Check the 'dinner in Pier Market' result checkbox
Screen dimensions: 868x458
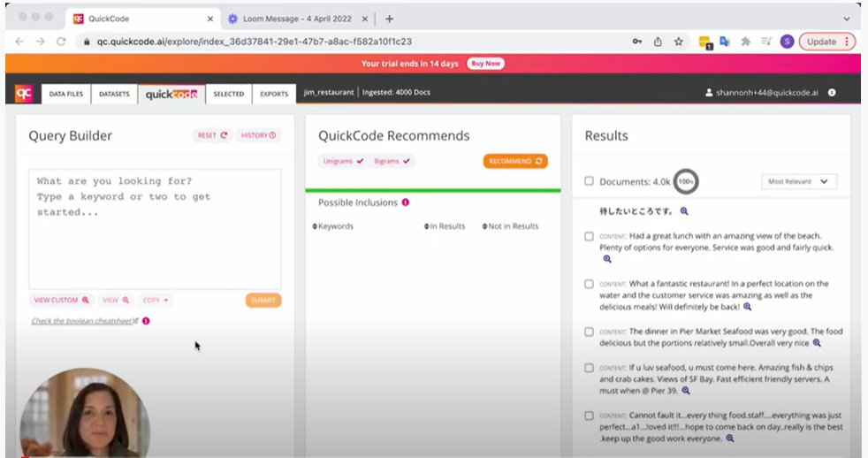point(589,332)
